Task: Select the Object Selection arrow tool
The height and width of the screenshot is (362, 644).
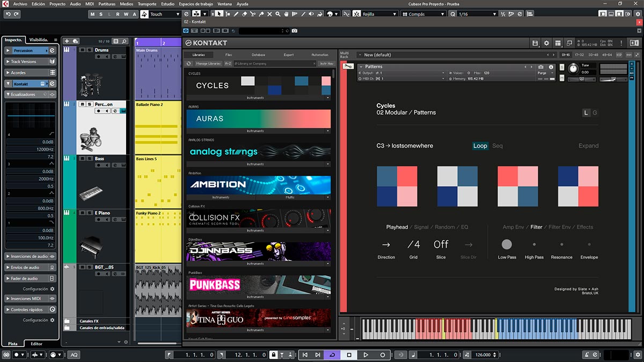Action: coord(219,14)
